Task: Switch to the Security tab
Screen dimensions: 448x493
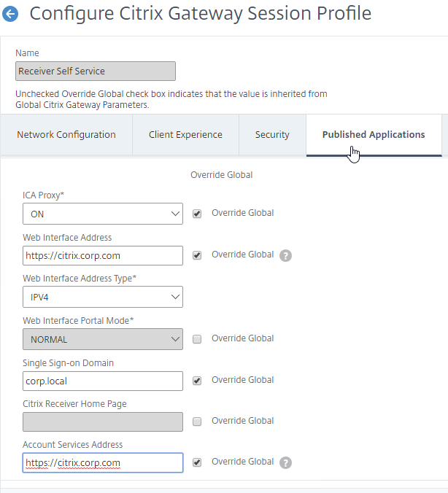Action: [272, 135]
